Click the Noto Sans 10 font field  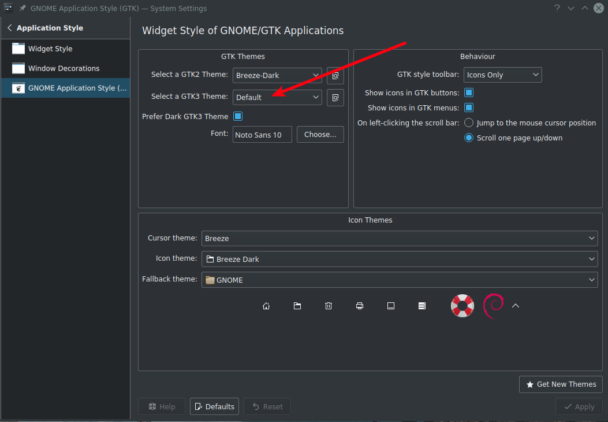[262, 135]
